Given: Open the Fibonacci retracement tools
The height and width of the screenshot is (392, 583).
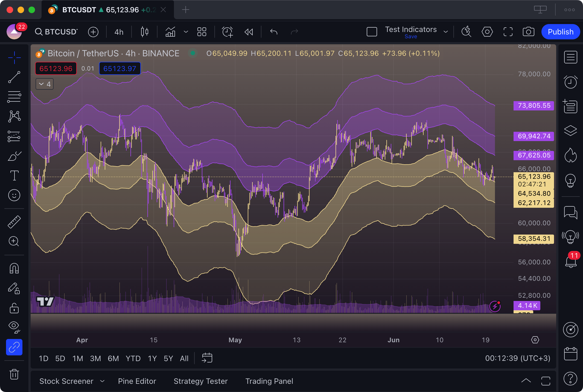Looking at the screenshot, I should [x=14, y=97].
